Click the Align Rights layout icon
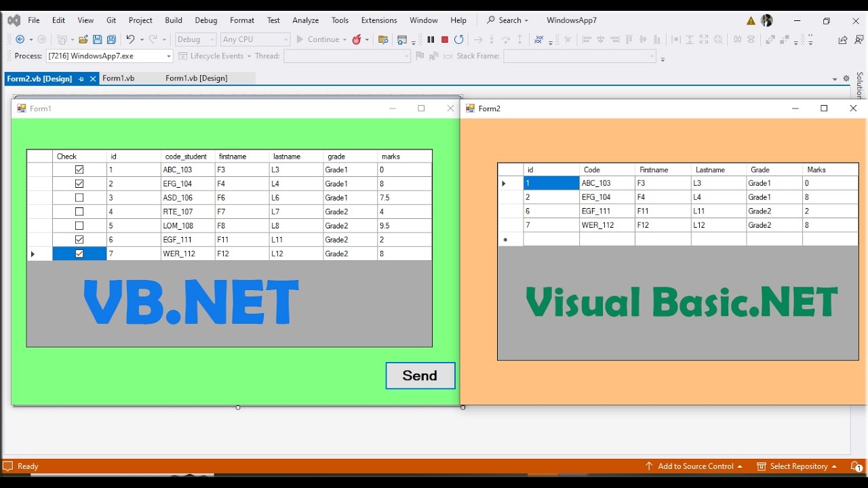 (x=615, y=39)
